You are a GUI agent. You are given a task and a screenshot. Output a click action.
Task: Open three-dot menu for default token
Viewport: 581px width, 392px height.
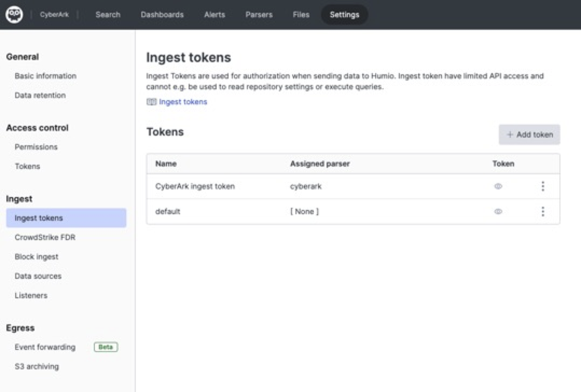(x=543, y=211)
